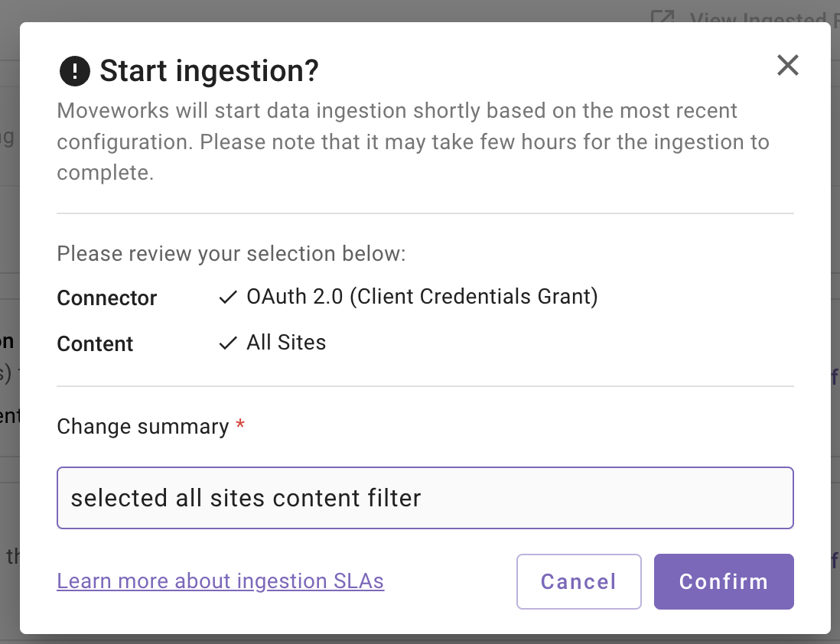Focus the Change summary text field
This screenshot has width=840, height=644.
tap(425, 498)
